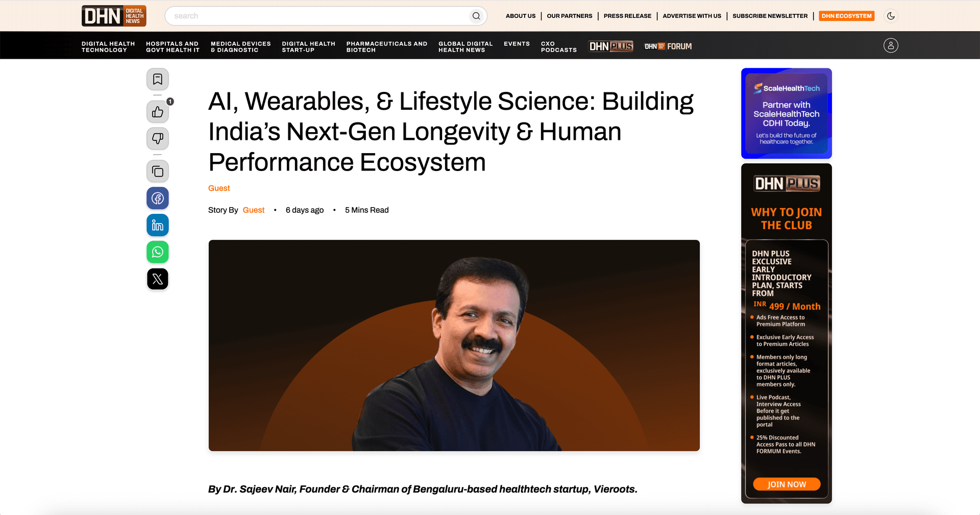Open the DHN ECOSYSTEM button

click(846, 16)
